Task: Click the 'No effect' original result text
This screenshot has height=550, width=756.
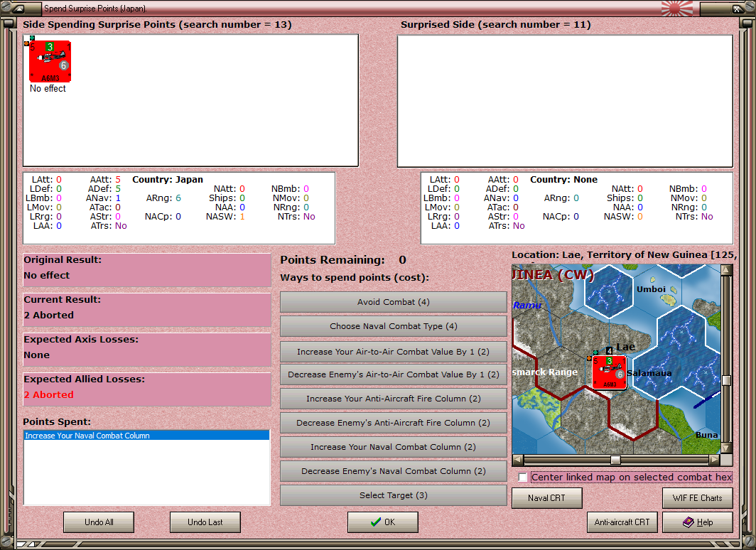Action: point(47,275)
